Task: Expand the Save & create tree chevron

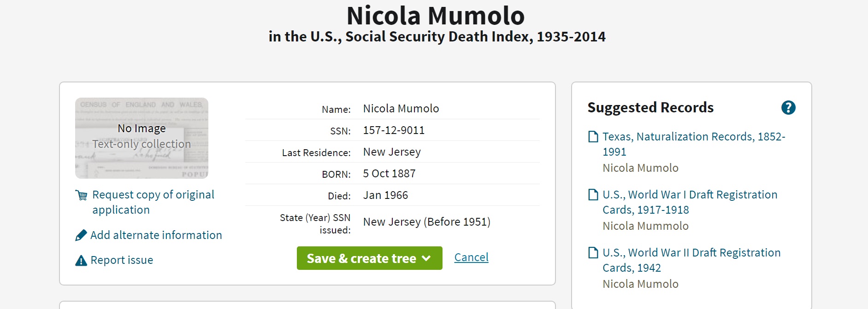Action: (x=426, y=258)
